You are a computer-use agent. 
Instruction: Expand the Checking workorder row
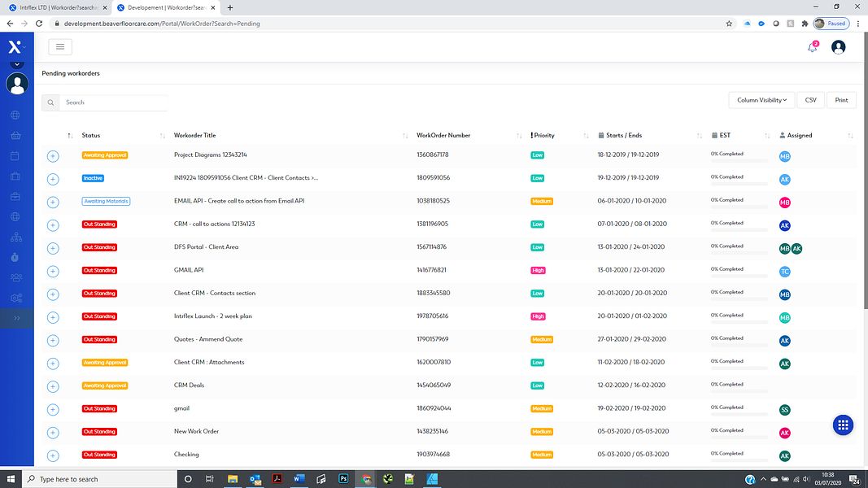tap(53, 456)
